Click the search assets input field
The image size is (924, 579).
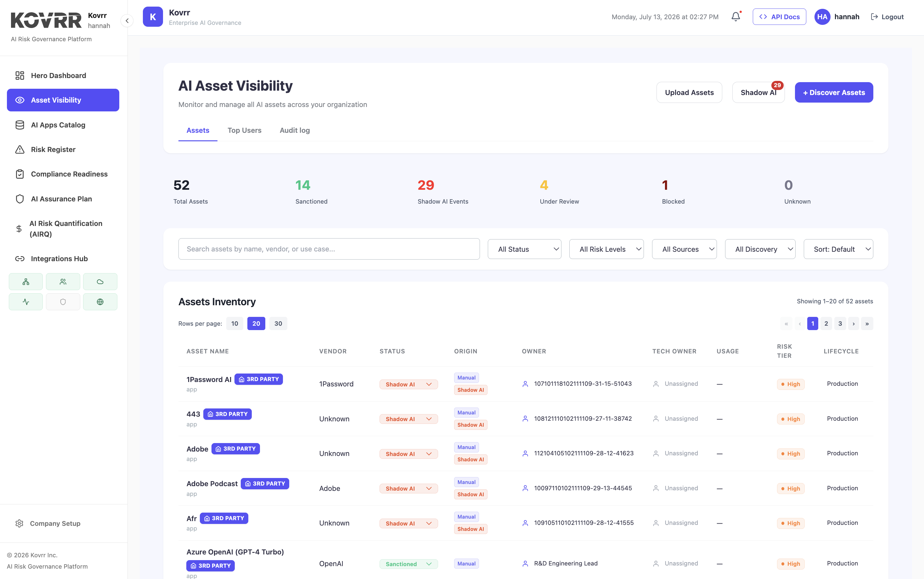[329, 249]
